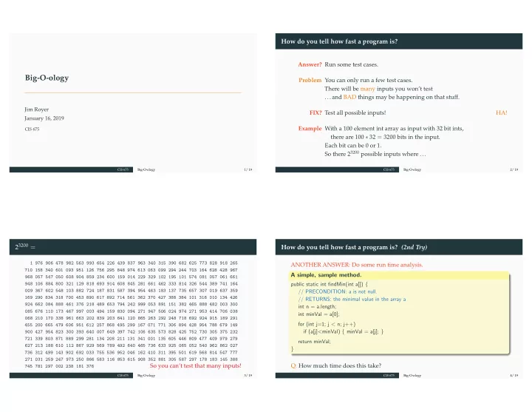Click the orange 'HA!' text

pyautogui.click(x=502, y=112)
